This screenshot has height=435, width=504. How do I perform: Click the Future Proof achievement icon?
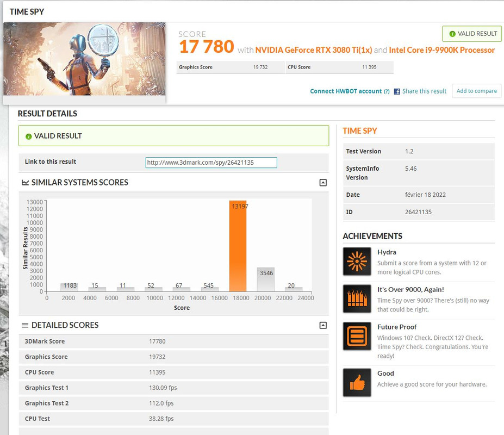coord(357,336)
